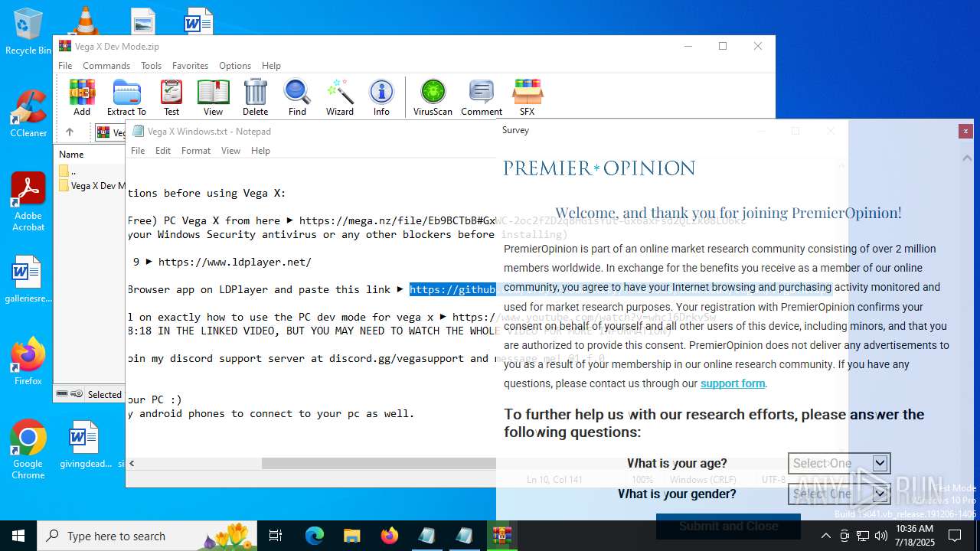The width and height of the screenshot is (980, 551).
Task: Open WinRAR Help menu
Action: [x=271, y=66]
